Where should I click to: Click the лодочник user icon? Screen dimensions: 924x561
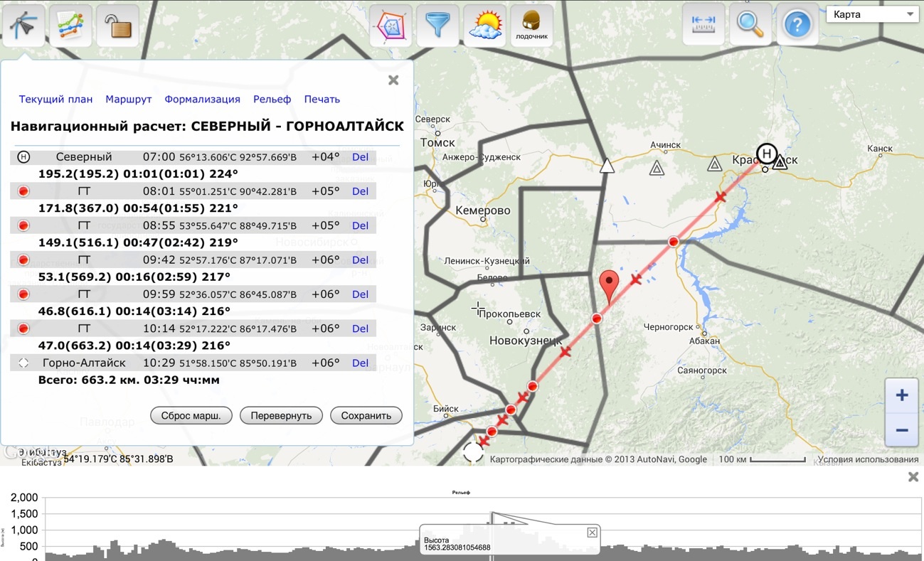click(531, 26)
